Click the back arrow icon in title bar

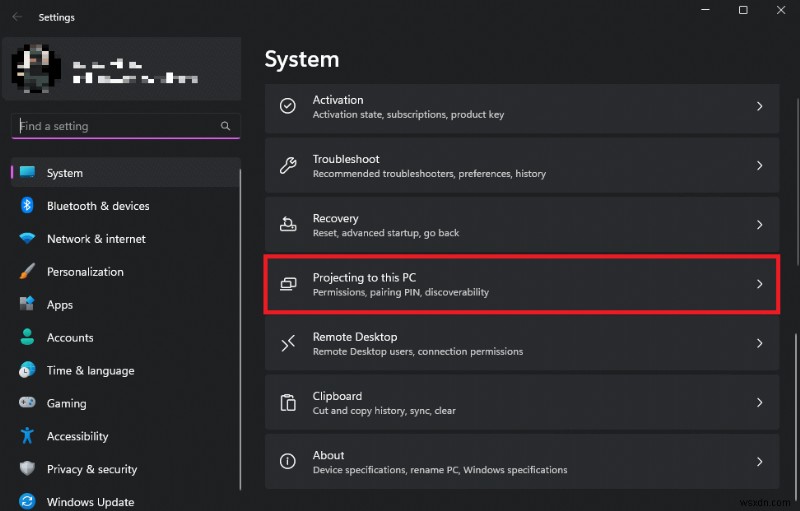[x=17, y=17]
